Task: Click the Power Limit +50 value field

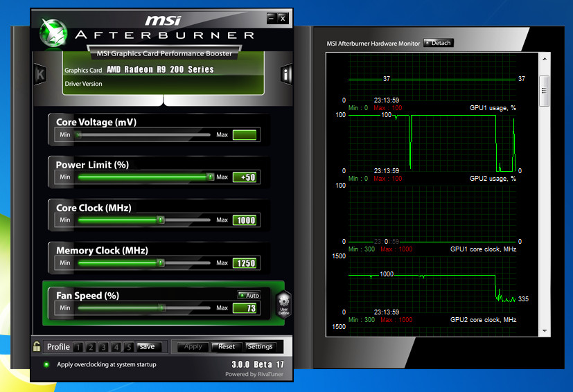Action: tap(245, 177)
